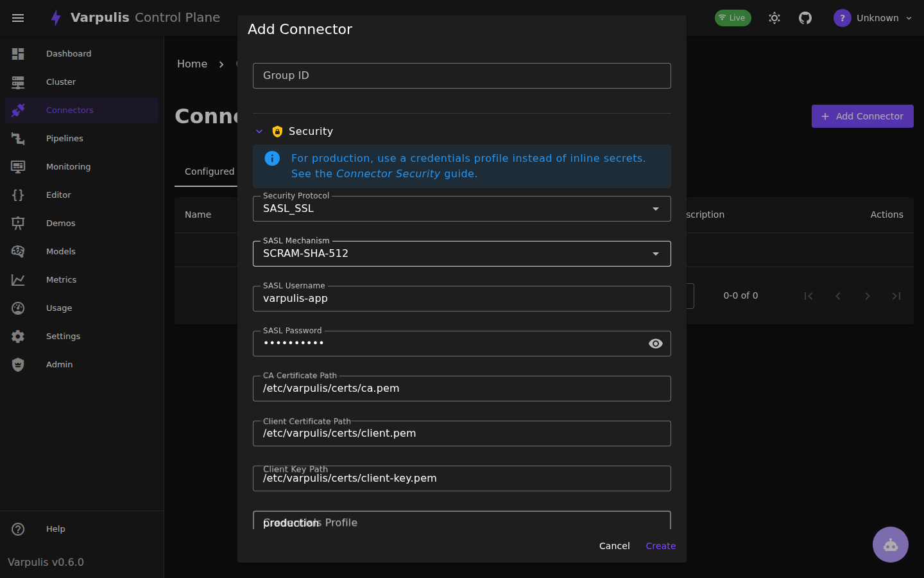Toggle the theme with the sun icon
Image resolution: width=924 pixels, height=578 pixels.
(x=774, y=18)
